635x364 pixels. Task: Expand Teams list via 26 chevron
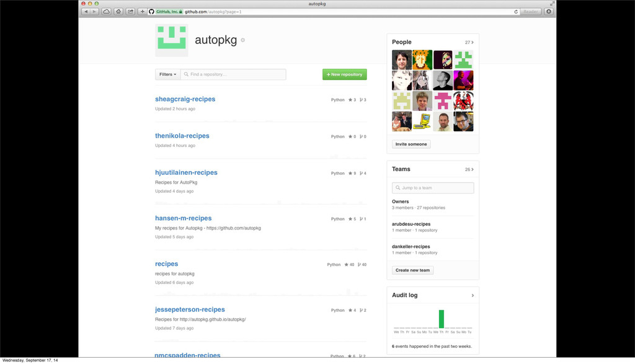(x=469, y=170)
